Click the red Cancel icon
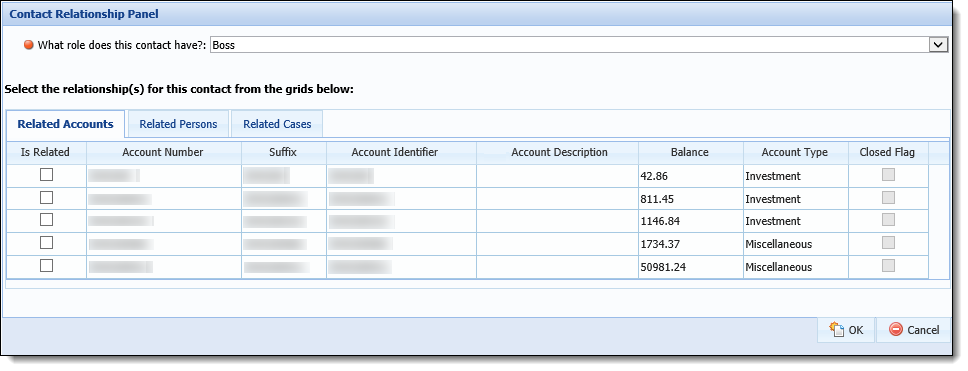968x371 pixels. [x=896, y=330]
